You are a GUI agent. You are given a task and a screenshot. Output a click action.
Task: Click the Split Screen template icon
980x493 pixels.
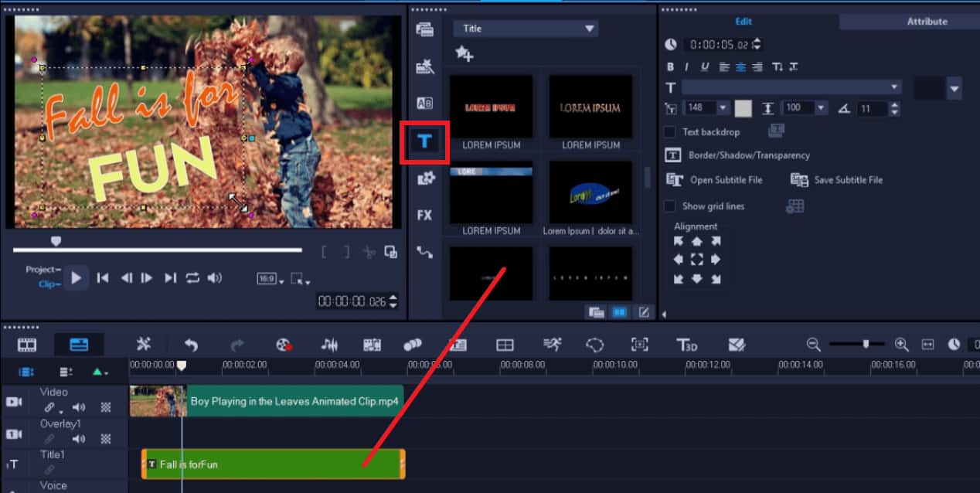tap(506, 345)
